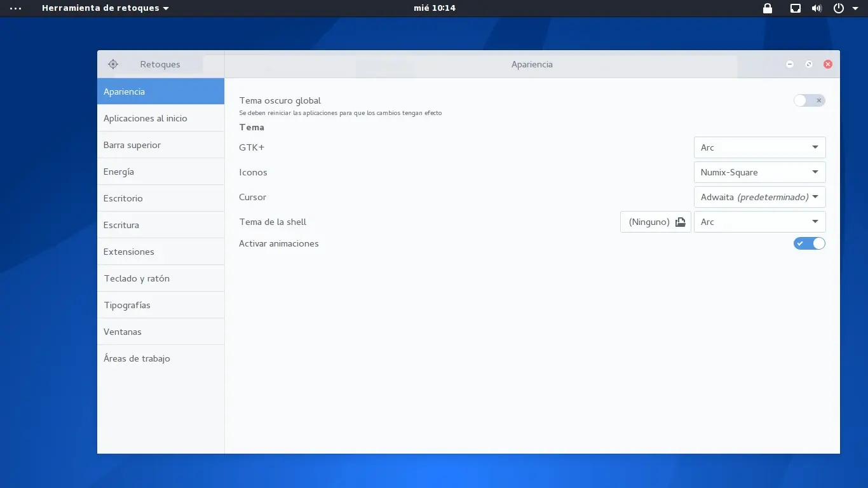This screenshot has height=488, width=868.
Task: Select Tipografías in sidebar
Action: [161, 305]
